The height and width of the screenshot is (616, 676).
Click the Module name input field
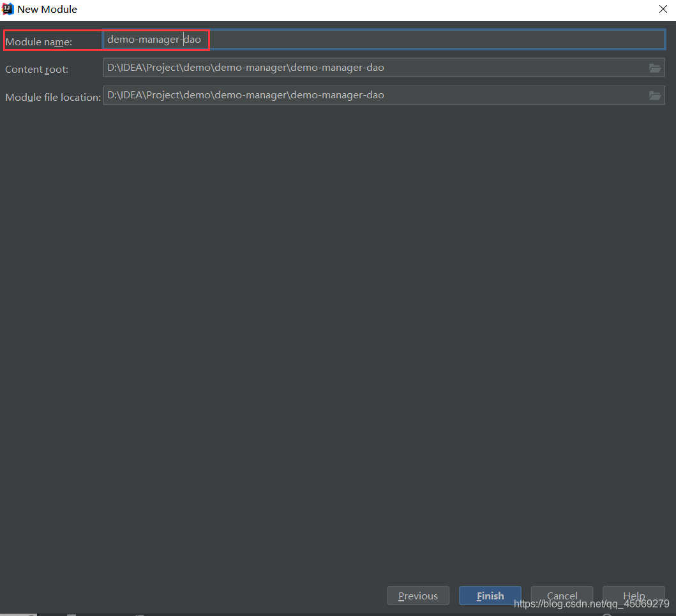click(383, 40)
